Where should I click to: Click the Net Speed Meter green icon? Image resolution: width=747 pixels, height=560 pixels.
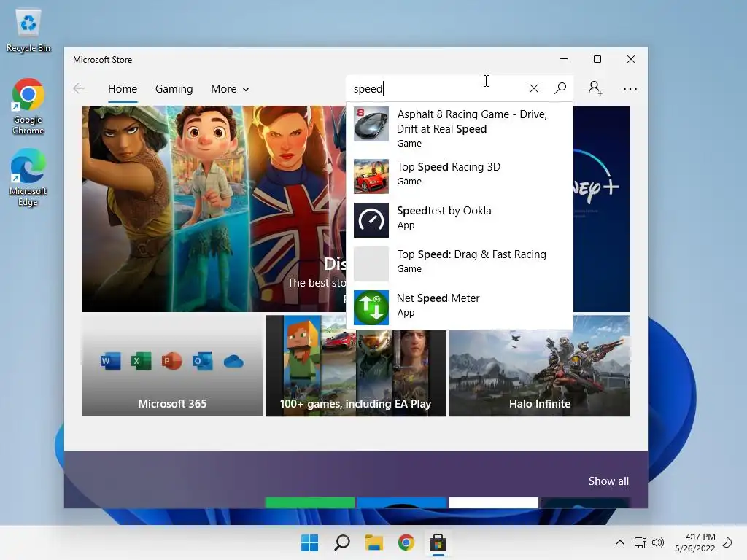371,308
